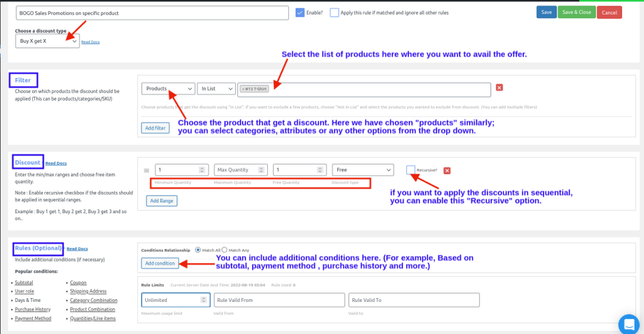Delete the discount range row

[x=447, y=170]
